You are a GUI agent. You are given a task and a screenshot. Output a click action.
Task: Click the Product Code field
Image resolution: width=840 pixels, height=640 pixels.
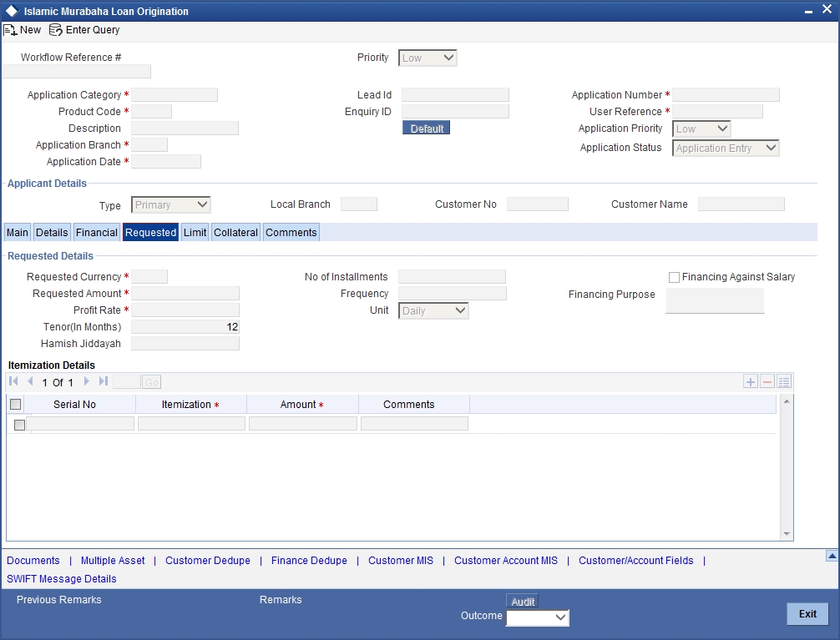(152, 112)
